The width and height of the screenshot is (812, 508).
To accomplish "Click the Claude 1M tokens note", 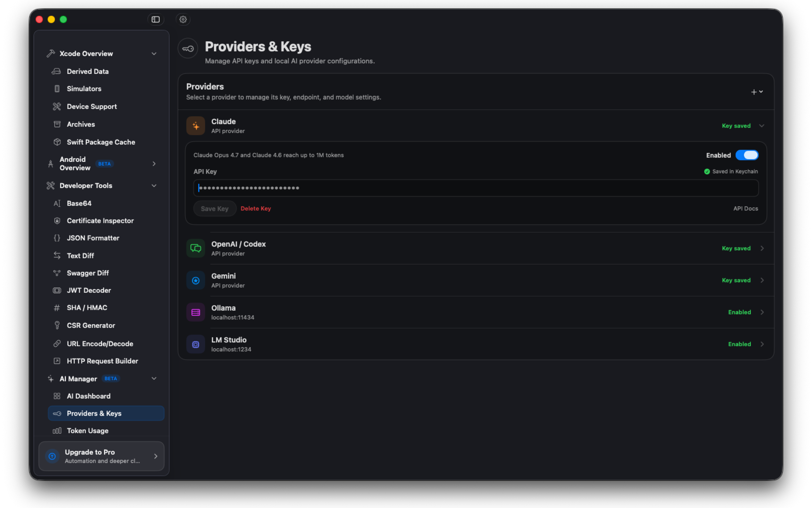I will click(x=268, y=155).
